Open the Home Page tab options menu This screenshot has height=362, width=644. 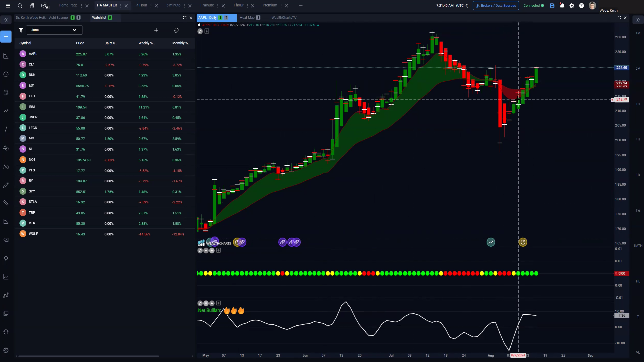82,6
